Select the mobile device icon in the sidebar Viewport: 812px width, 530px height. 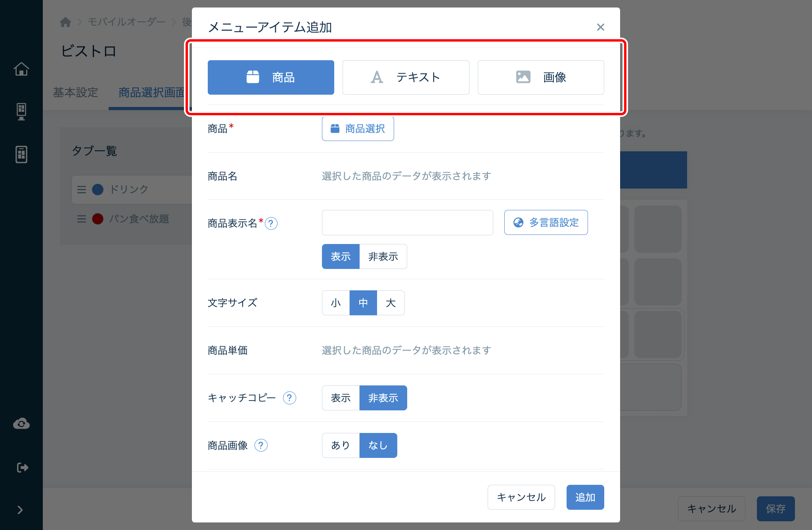click(21, 154)
